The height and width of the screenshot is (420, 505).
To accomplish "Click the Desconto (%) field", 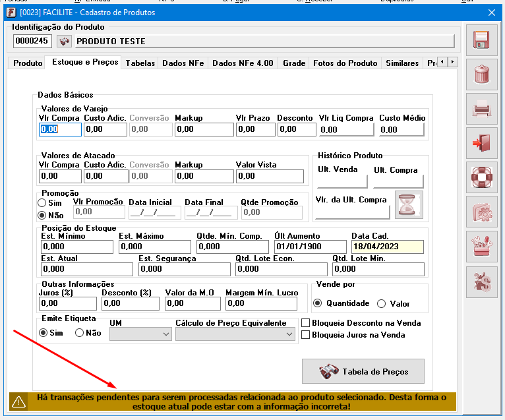I will tap(131, 303).
